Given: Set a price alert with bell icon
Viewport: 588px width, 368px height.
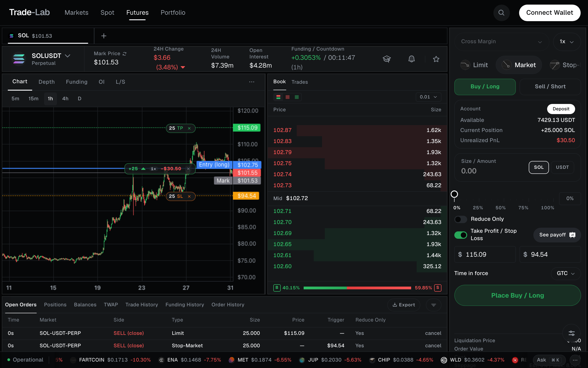Looking at the screenshot, I should (x=411, y=59).
